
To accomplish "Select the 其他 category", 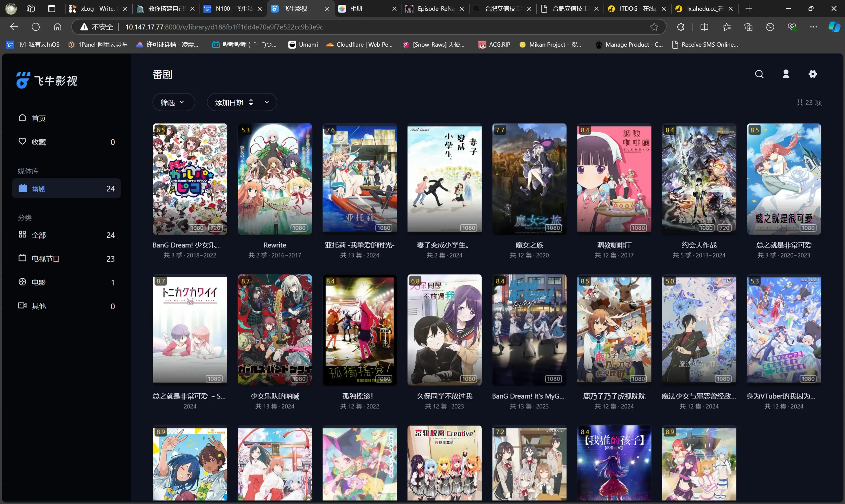I will click(x=38, y=306).
